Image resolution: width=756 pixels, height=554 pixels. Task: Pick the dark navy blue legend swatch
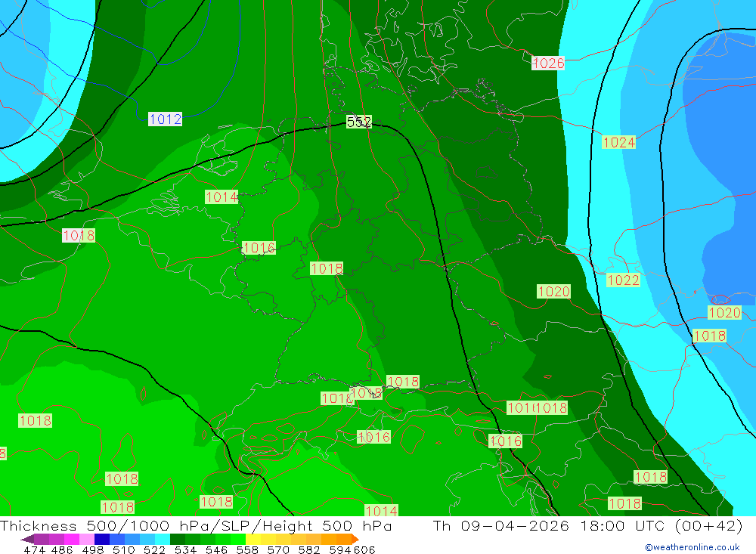pos(101,539)
